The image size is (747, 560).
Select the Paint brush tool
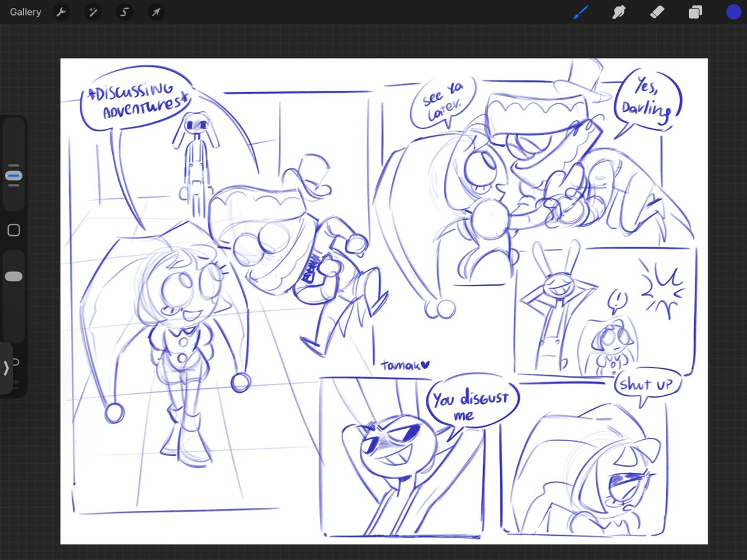(x=581, y=12)
